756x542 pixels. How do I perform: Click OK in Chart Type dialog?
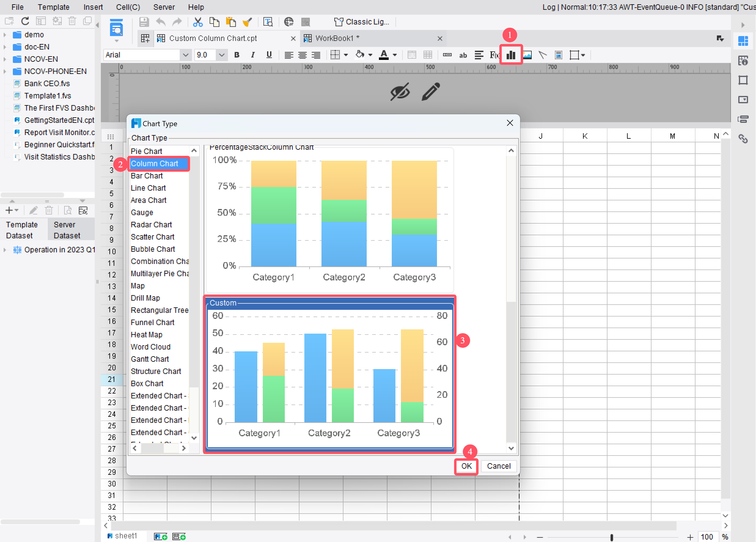(466, 466)
